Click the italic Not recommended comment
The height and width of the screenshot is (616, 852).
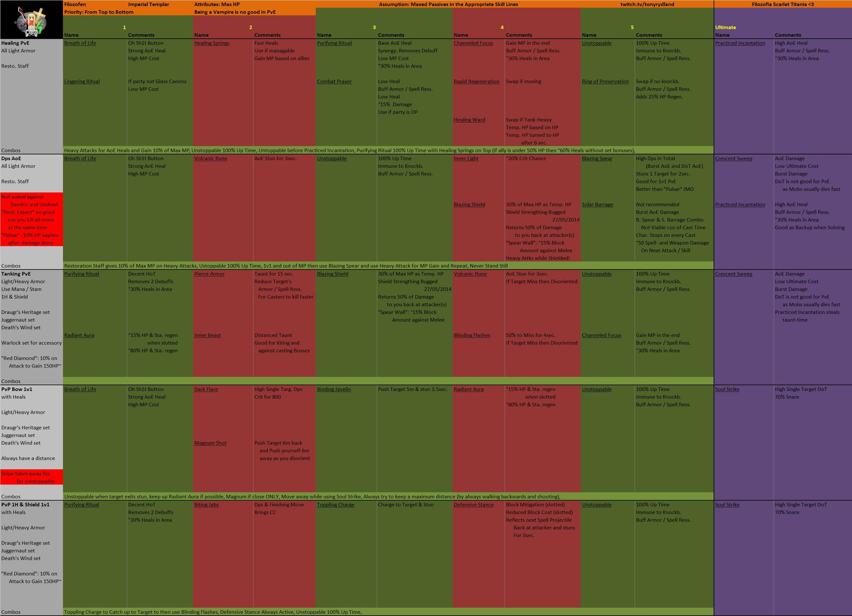[x=657, y=204]
